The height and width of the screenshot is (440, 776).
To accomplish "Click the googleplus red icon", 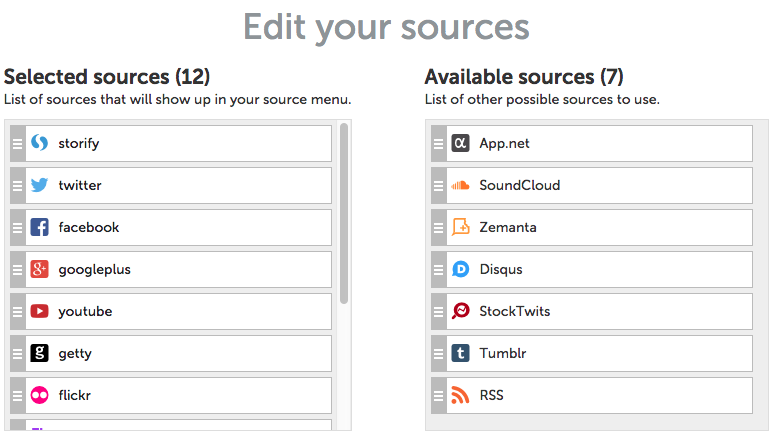I will coord(40,269).
